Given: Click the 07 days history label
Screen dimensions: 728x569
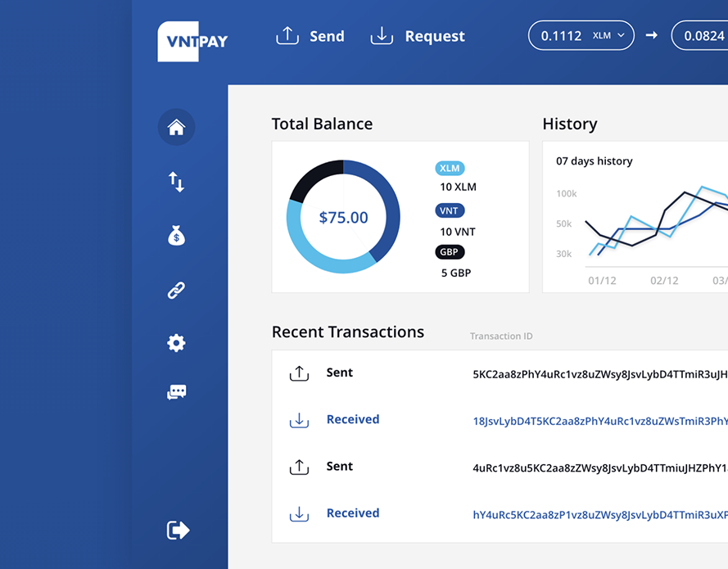Looking at the screenshot, I should pyautogui.click(x=595, y=161).
